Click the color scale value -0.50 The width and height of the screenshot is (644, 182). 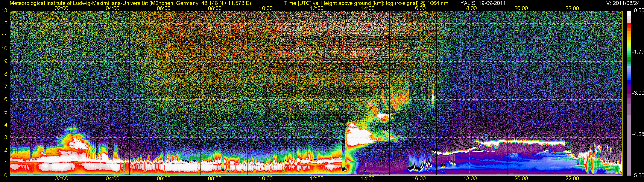[x=638, y=10]
